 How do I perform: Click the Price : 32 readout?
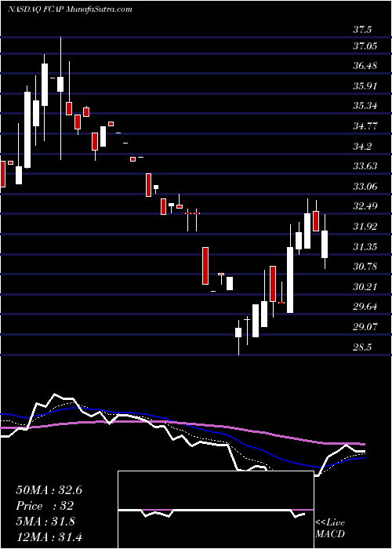coord(45,506)
